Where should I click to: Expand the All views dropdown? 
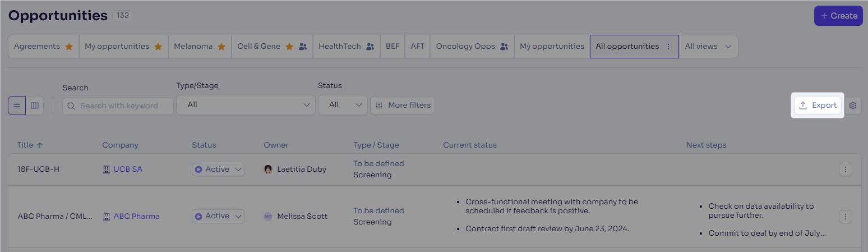(708, 47)
